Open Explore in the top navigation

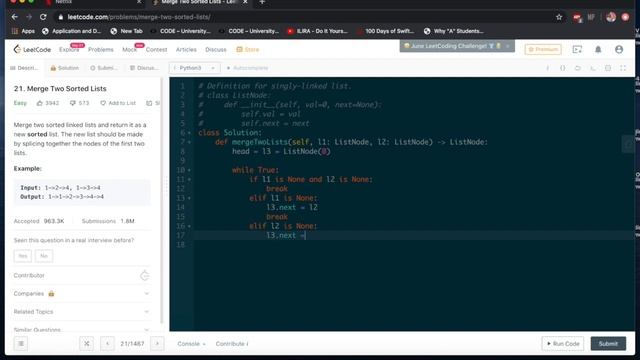[69, 49]
